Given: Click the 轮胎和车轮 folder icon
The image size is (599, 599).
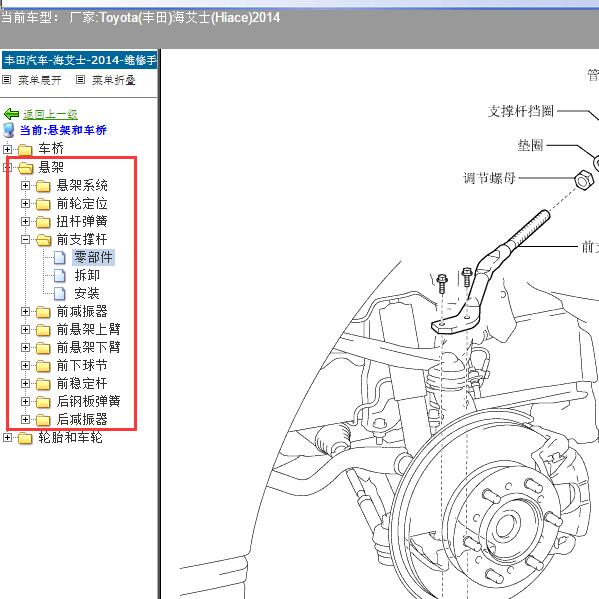Looking at the screenshot, I should [25, 438].
